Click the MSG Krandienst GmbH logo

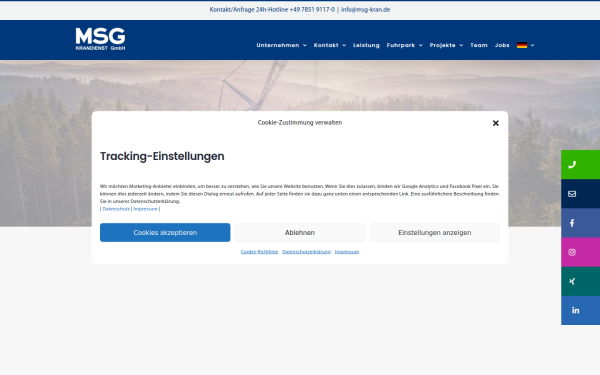click(x=100, y=39)
